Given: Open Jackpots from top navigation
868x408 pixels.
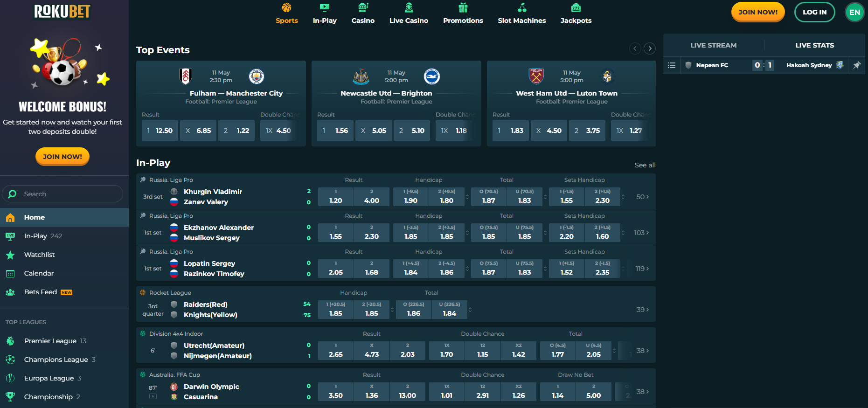Looking at the screenshot, I should [x=576, y=14].
